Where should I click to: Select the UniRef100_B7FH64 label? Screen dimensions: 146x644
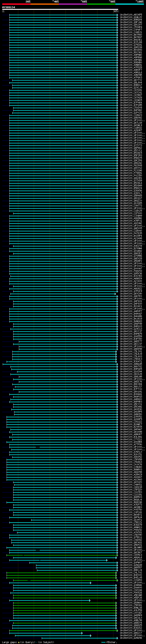[x=131, y=103]
